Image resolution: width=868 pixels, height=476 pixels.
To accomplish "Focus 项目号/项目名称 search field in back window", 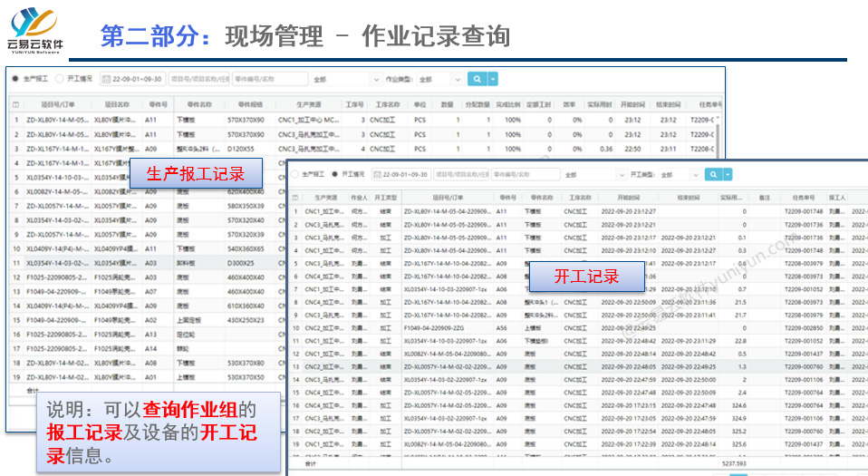I will (x=200, y=79).
